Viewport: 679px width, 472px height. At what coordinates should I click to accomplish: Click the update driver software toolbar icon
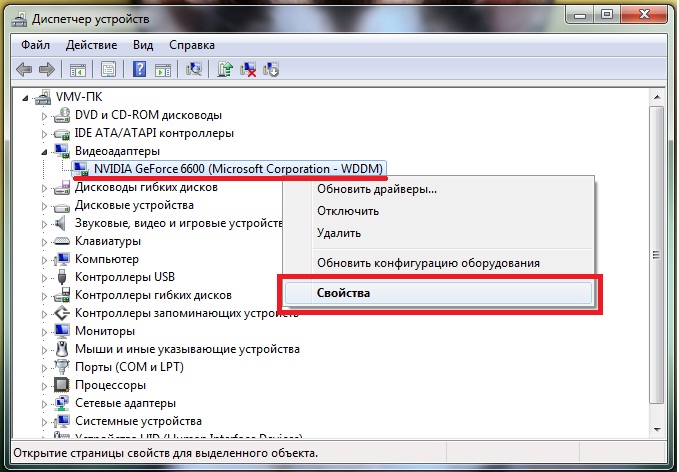pos(225,69)
